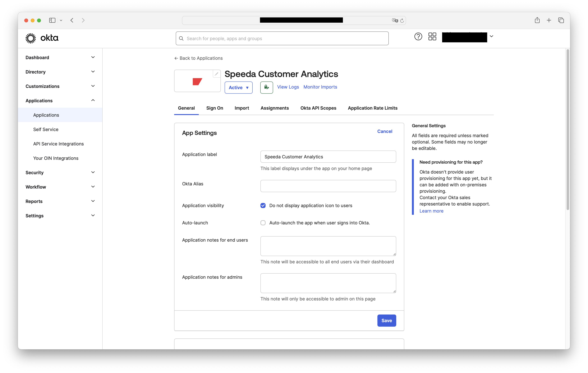The image size is (588, 373).
Task: Enable Auto-launch the app checkbox
Action: click(x=263, y=223)
